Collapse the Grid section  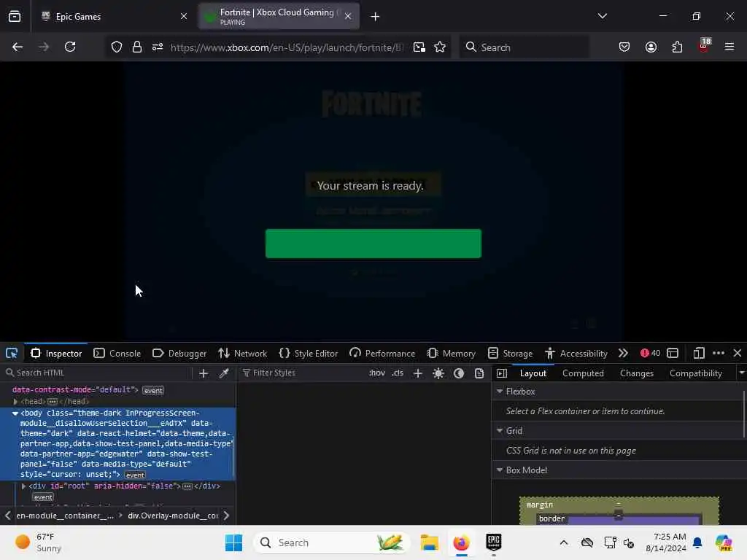(x=500, y=430)
